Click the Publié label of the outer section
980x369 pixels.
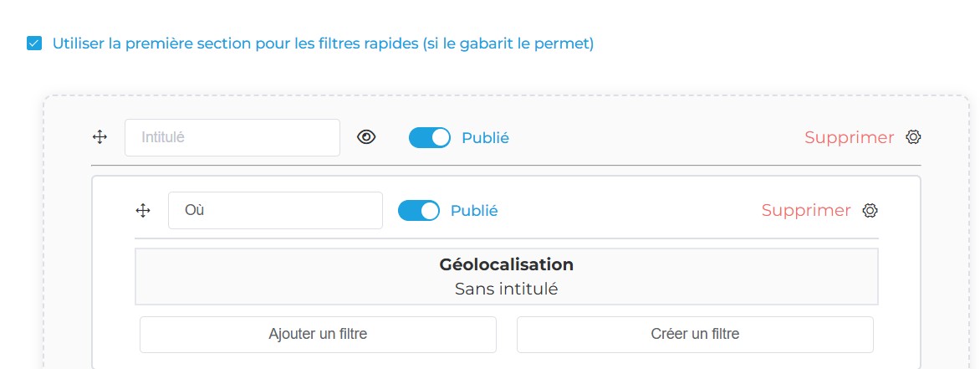(485, 138)
